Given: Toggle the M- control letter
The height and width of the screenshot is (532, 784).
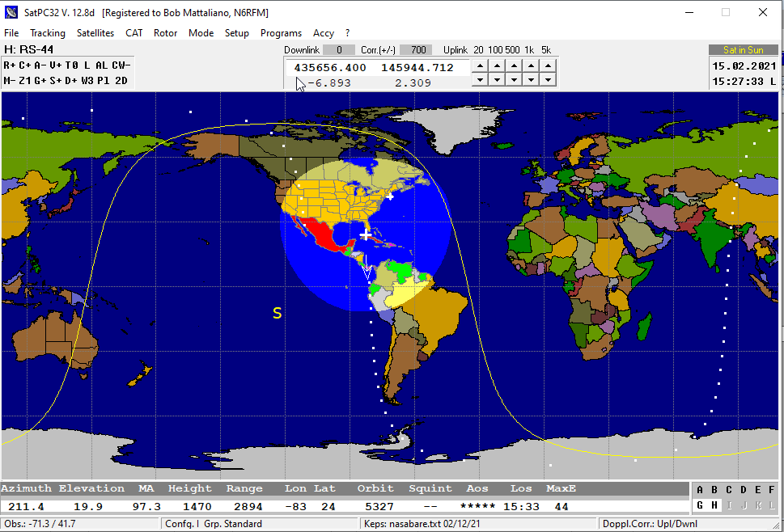Looking at the screenshot, I should pos(10,80).
